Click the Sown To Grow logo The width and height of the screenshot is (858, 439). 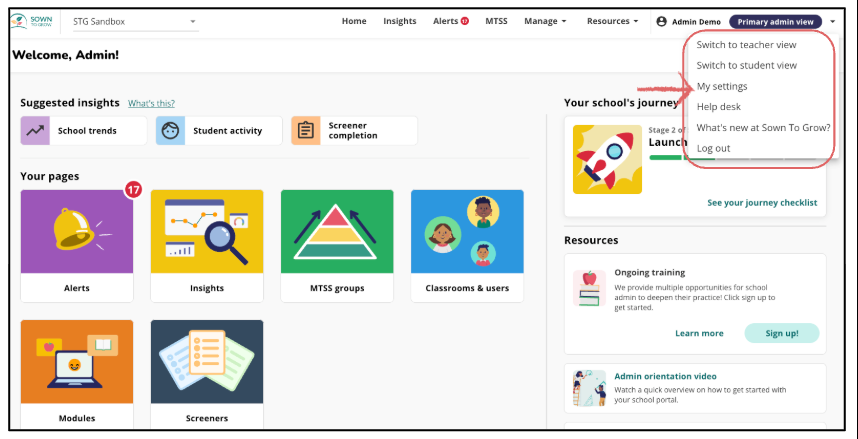pos(35,21)
